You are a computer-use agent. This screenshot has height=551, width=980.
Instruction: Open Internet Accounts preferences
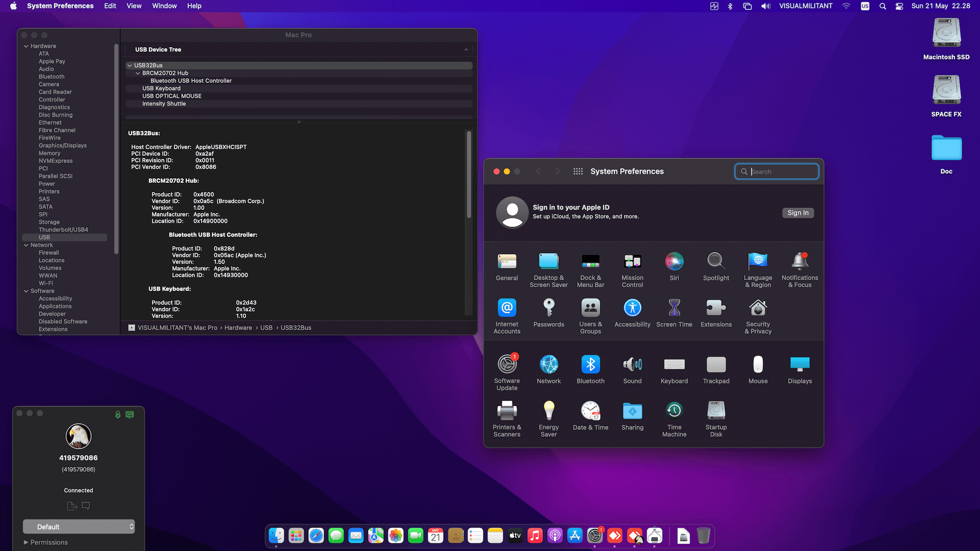tap(507, 316)
